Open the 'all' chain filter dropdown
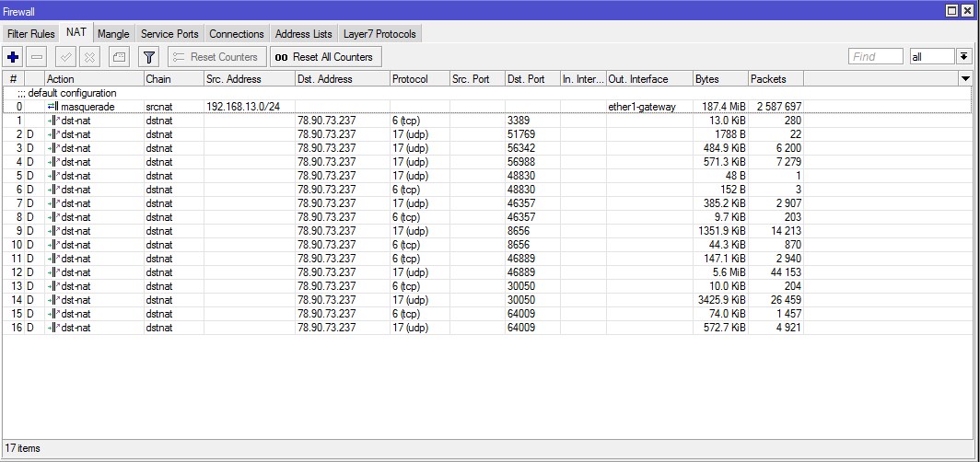The height and width of the screenshot is (462, 980). pos(964,57)
